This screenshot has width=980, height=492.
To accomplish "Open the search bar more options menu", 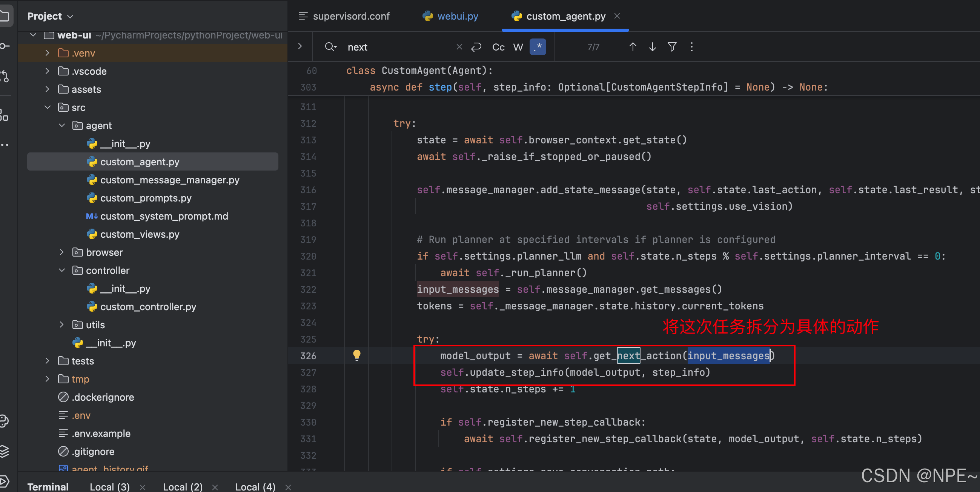I will (x=692, y=47).
